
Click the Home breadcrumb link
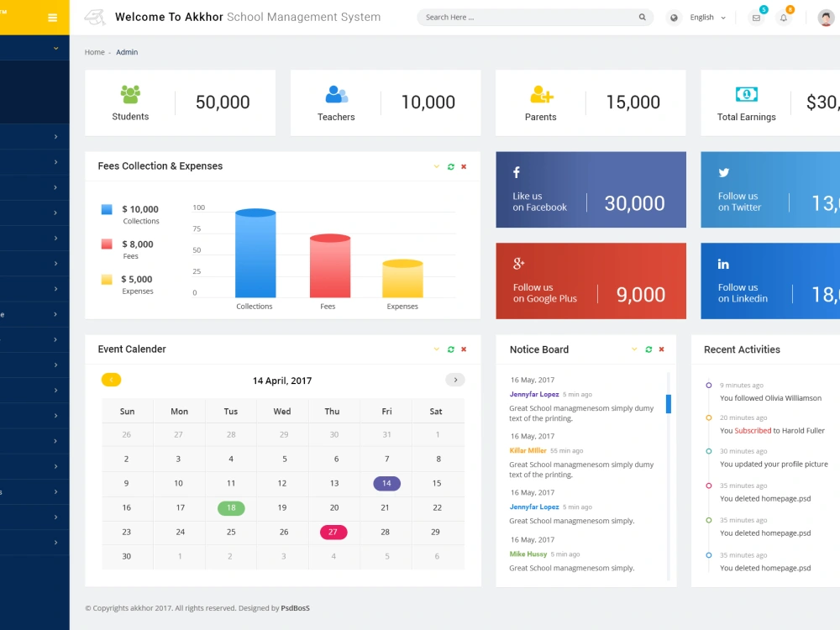pyautogui.click(x=94, y=52)
